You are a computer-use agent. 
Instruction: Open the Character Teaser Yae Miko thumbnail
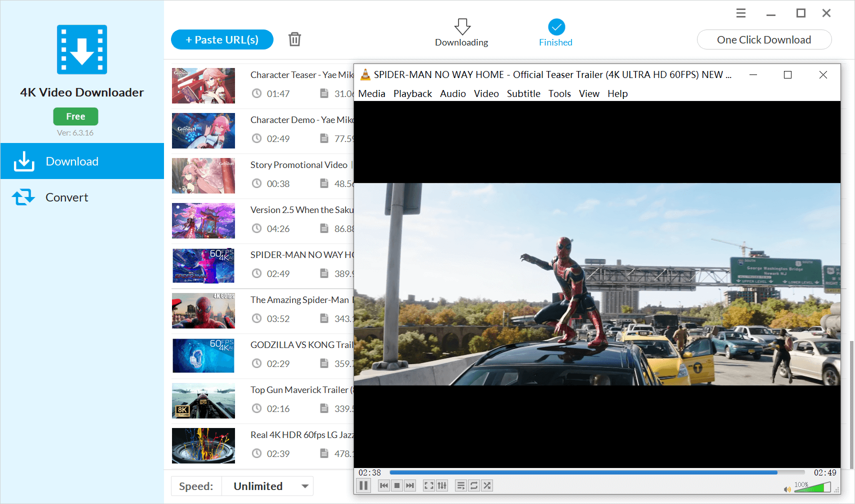(x=203, y=85)
